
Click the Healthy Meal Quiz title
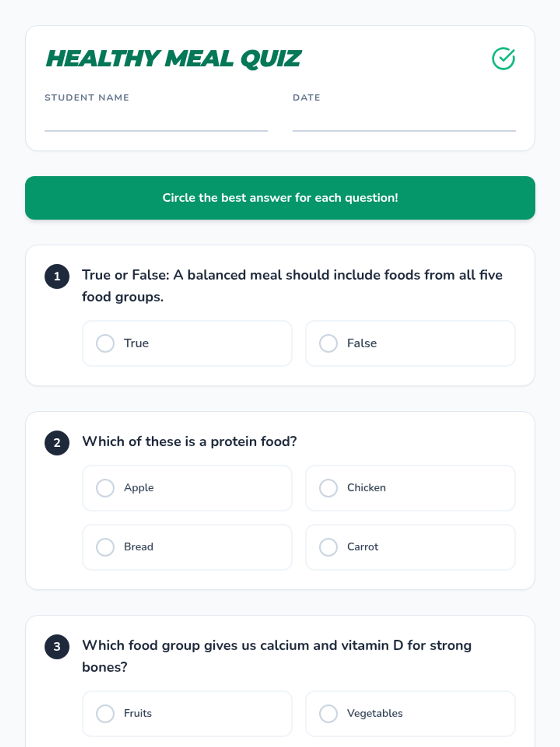[x=174, y=59]
